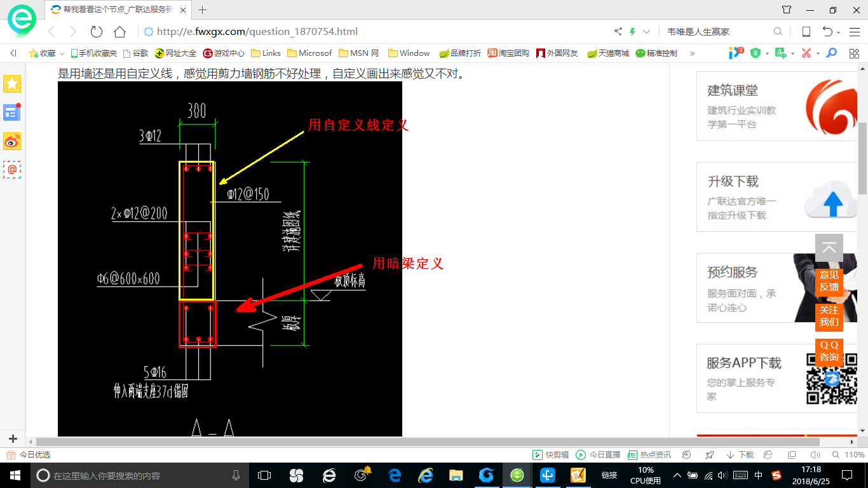This screenshot has width=868, height=488.
Task: Open a new tab with the plus button
Action: [x=203, y=10]
